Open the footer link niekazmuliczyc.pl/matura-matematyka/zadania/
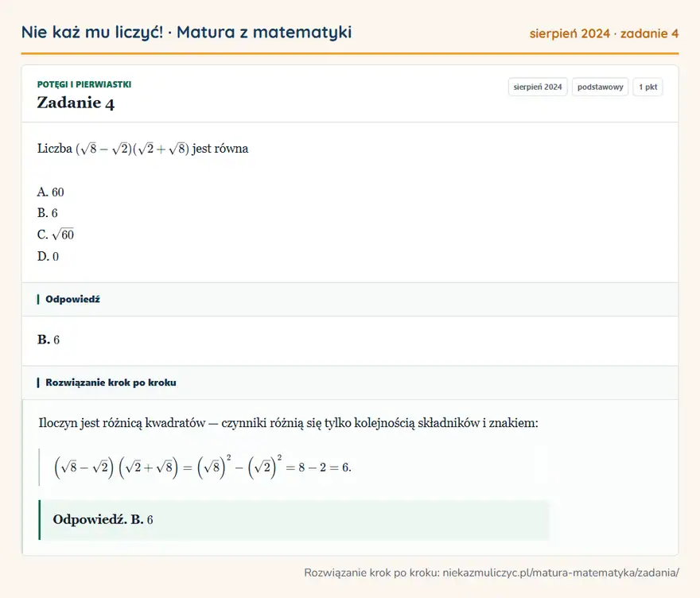The image size is (700, 598). pyautogui.click(x=561, y=573)
